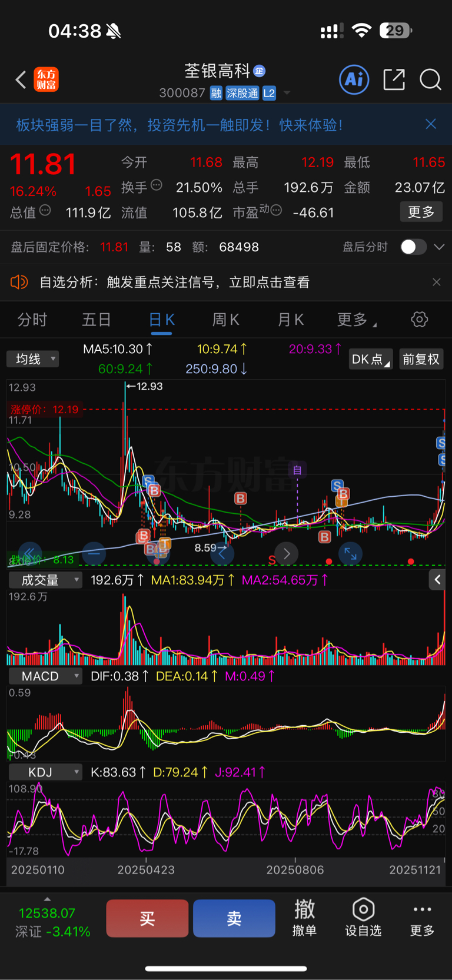Tap the MA5:10.30 value

118,349
